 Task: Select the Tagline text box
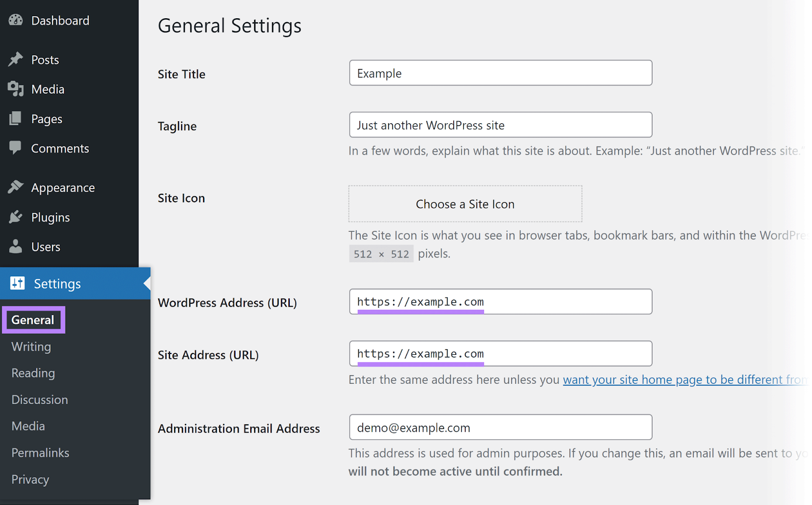(500, 125)
